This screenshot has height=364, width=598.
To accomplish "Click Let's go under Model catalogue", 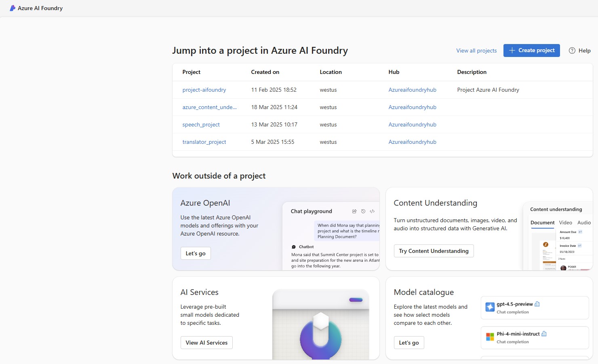I will [409, 343].
